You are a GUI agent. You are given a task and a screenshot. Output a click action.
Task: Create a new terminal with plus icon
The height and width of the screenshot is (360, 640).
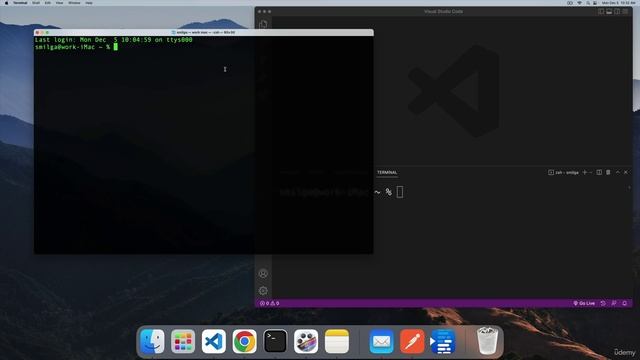click(584, 172)
